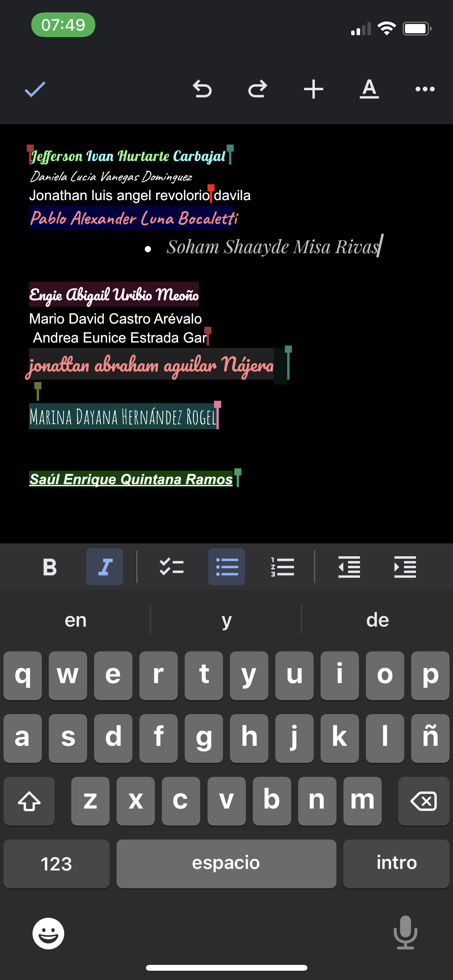Tap the p key

click(x=430, y=675)
